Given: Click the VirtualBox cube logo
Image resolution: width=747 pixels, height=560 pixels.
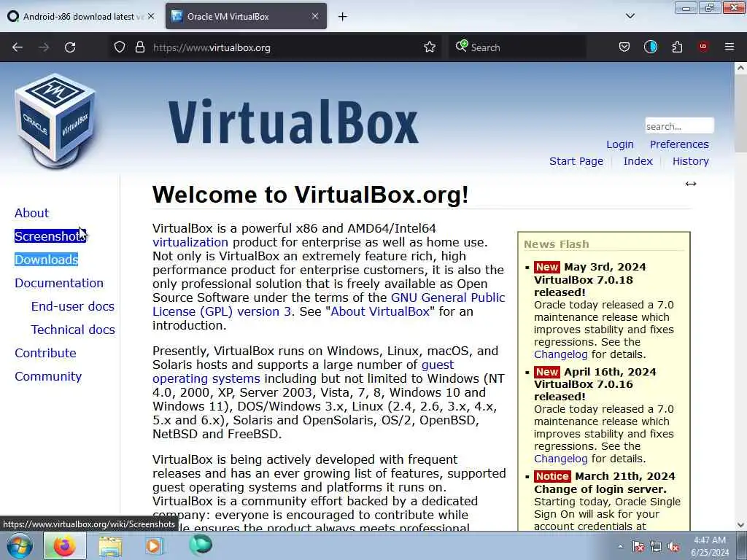Looking at the screenshot, I should click(55, 120).
